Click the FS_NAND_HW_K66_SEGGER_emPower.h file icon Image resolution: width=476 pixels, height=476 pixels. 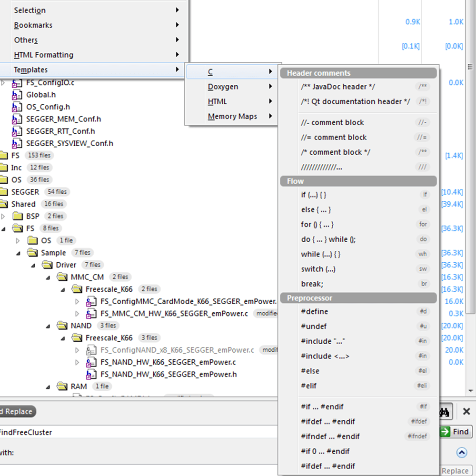coord(91,375)
